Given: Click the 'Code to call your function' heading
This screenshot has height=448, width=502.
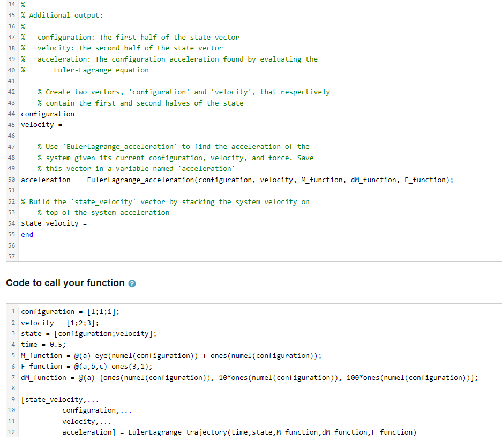Looking at the screenshot, I should click(x=65, y=283).
